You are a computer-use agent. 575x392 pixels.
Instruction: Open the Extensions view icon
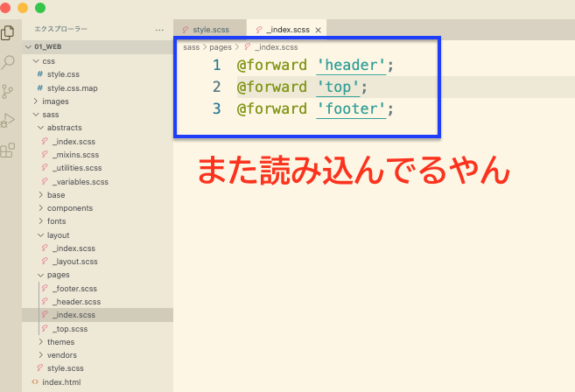[x=8, y=150]
